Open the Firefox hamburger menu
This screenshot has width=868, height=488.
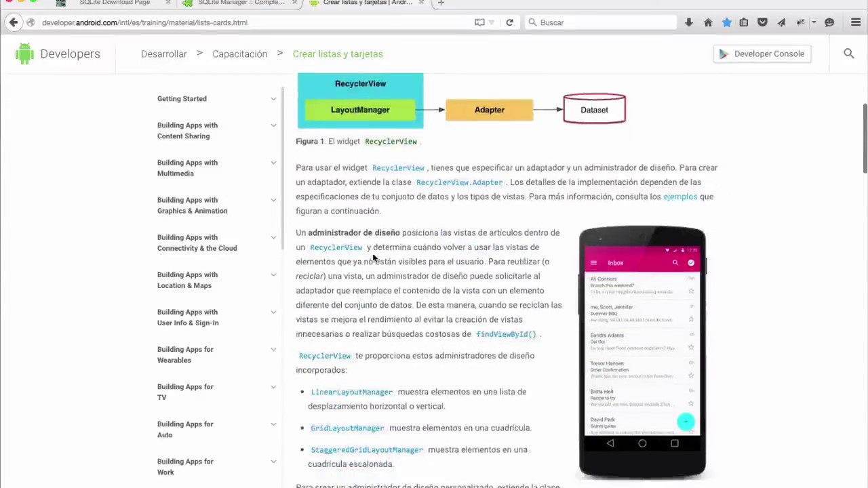856,22
